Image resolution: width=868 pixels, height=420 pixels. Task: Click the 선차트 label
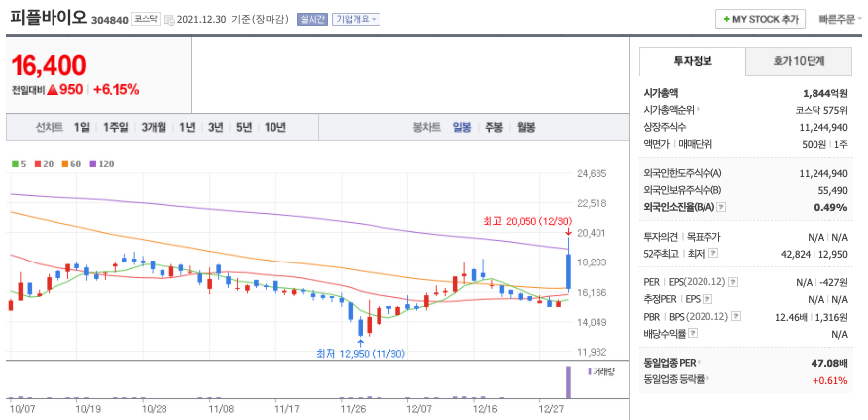(x=49, y=127)
